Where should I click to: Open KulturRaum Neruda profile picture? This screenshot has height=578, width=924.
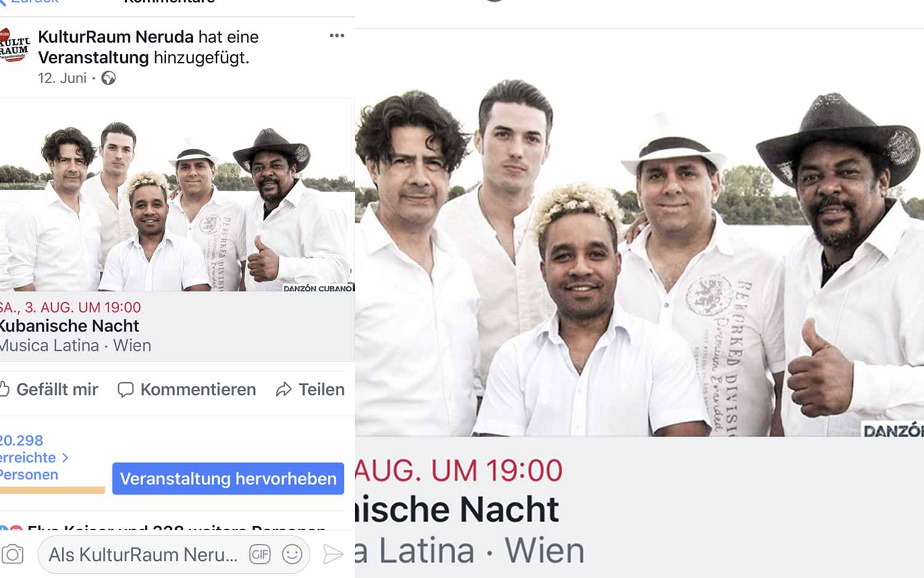pyautogui.click(x=14, y=45)
